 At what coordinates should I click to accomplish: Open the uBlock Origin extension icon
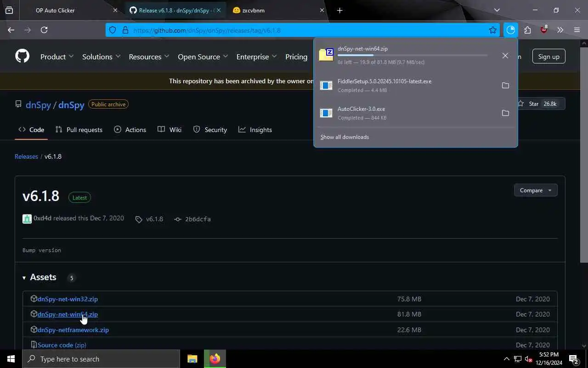[544, 30]
